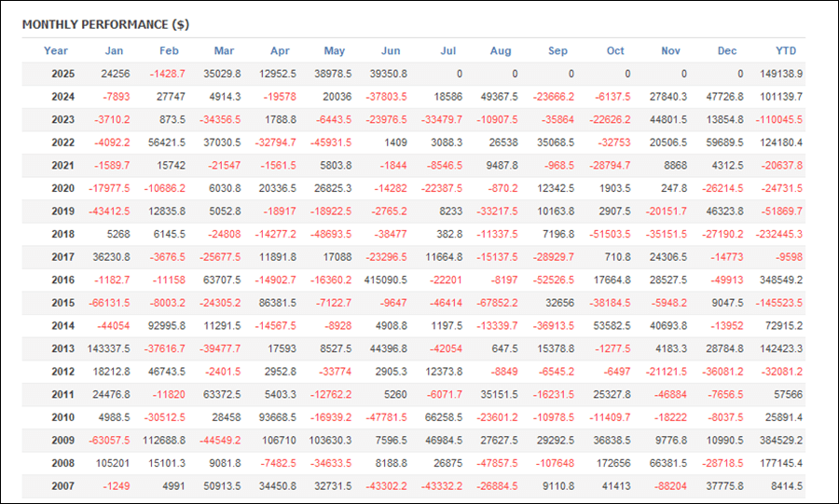Select the 2009 year row label
Viewport: 839px width, 504px height.
[x=63, y=441]
